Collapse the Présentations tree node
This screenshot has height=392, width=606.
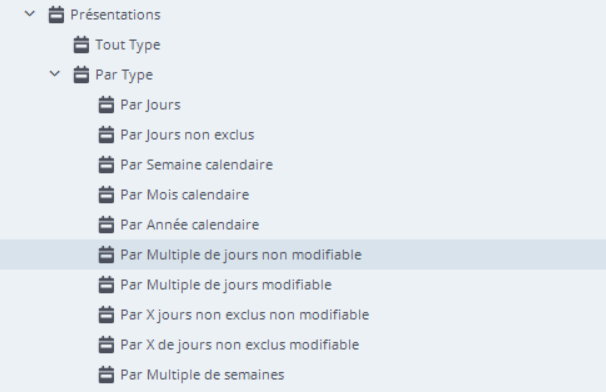(x=30, y=14)
